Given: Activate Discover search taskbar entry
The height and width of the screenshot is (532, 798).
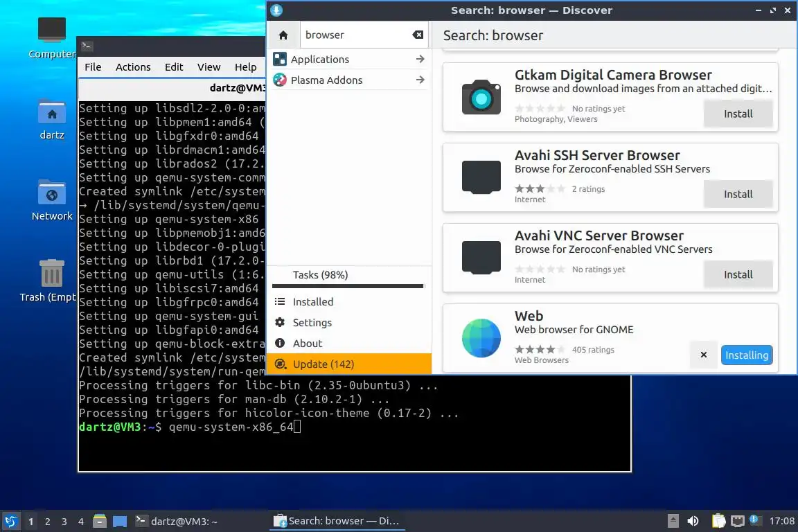Looking at the screenshot, I should (337, 522).
